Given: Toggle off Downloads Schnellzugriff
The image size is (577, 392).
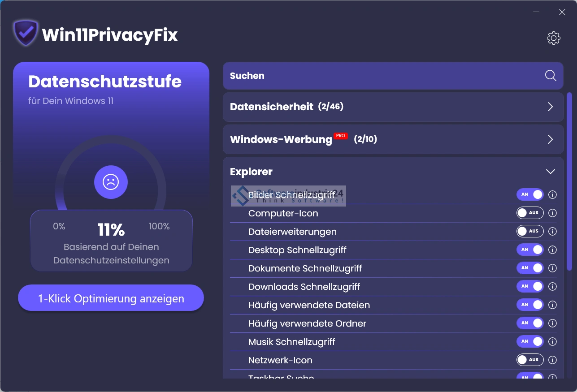Looking at the screenshot, I should (530, 287).
